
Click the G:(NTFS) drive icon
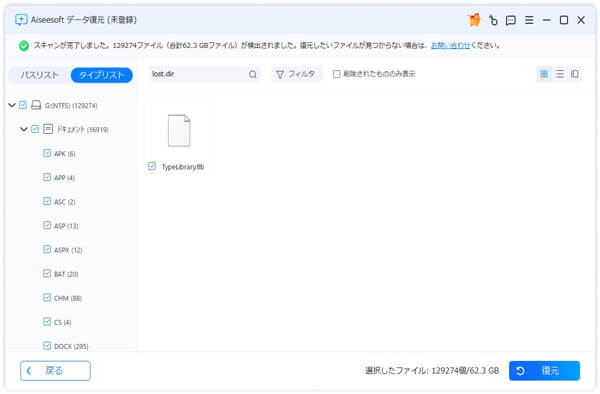pos(36,105)
